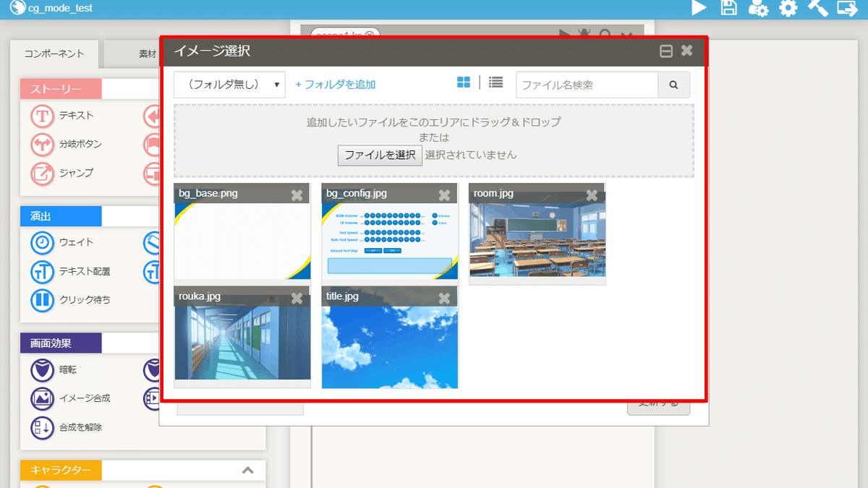The width and height of the screenshot is (868, 488).
Task: Click the cg_mode_test project title
Action: coord(60,9)
